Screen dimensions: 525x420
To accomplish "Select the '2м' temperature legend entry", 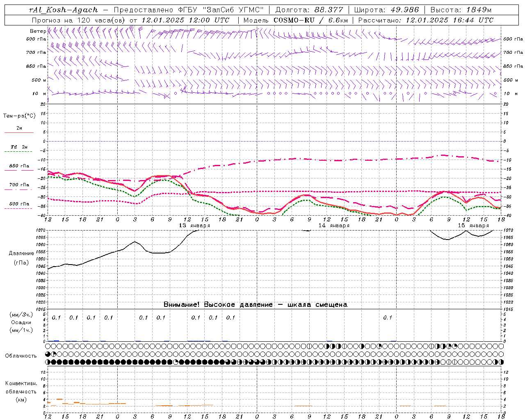I will [19, 128].
